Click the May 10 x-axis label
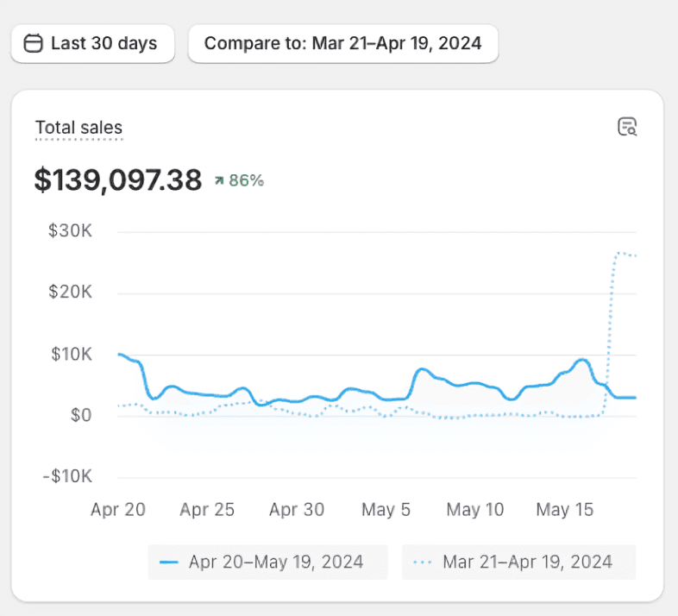Image resolution: width=678 pixels, height=616 pixels. (x=475, y=510)
